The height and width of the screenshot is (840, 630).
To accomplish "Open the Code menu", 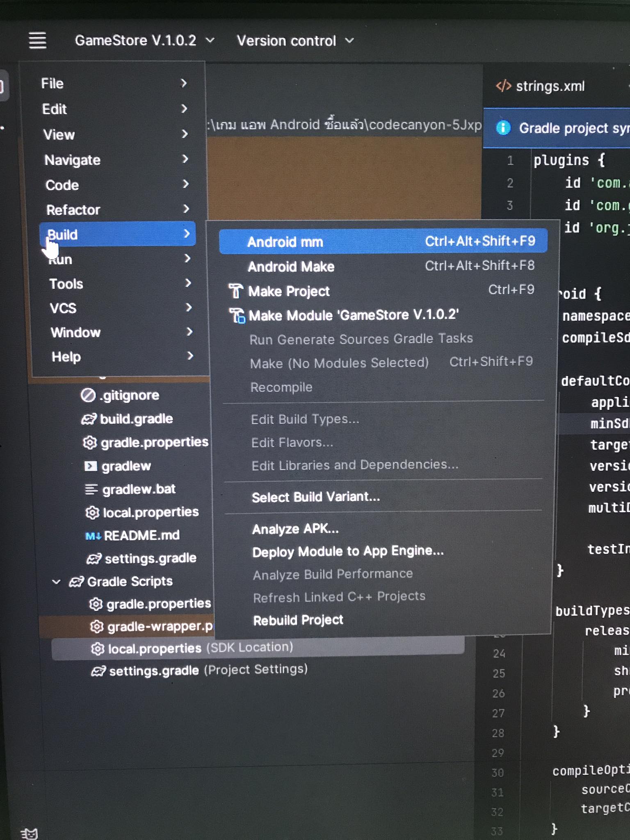I will pyautogui.click(x=117, y=185).
